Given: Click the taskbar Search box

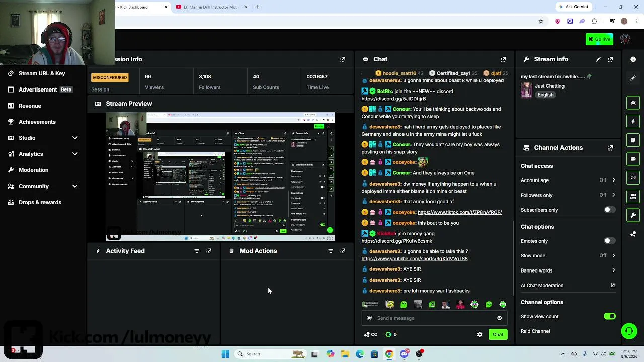Looking at the screenshot, I should pyautogui.click(x=271, y=354).
